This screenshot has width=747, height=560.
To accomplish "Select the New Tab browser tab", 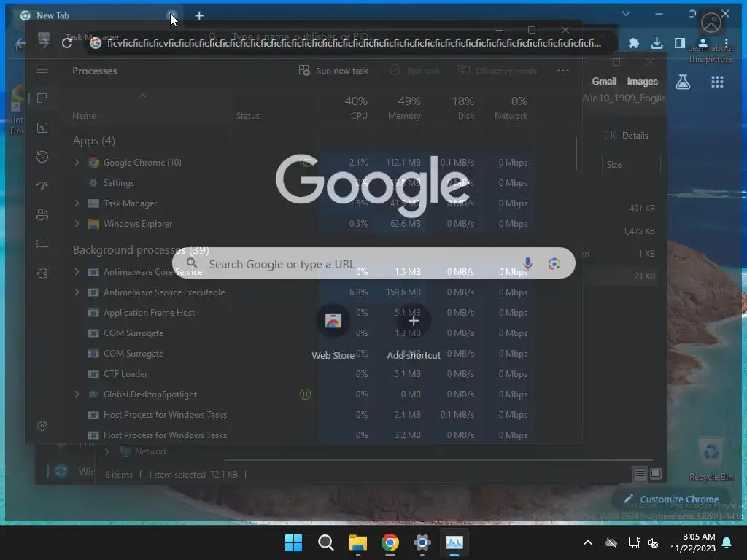I will tap(96, 15).
